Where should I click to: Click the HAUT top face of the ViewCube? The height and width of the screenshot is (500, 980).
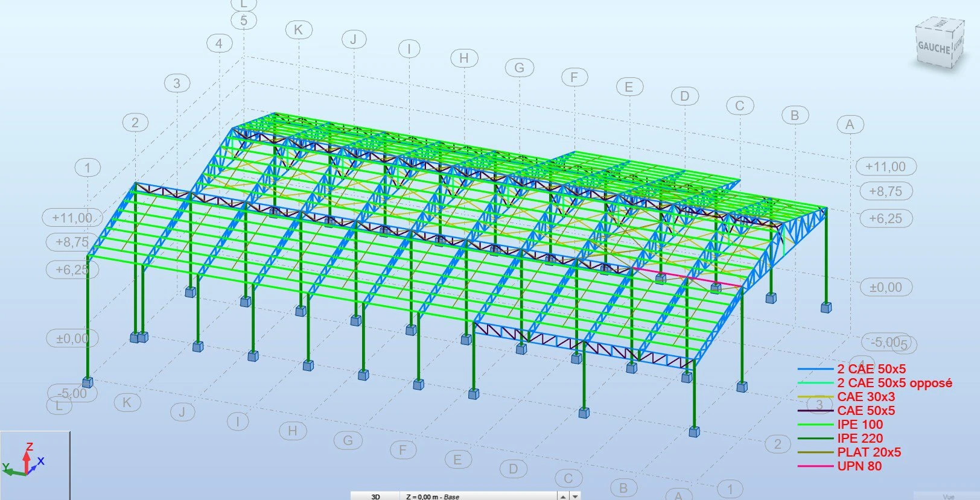click(941, 24)
